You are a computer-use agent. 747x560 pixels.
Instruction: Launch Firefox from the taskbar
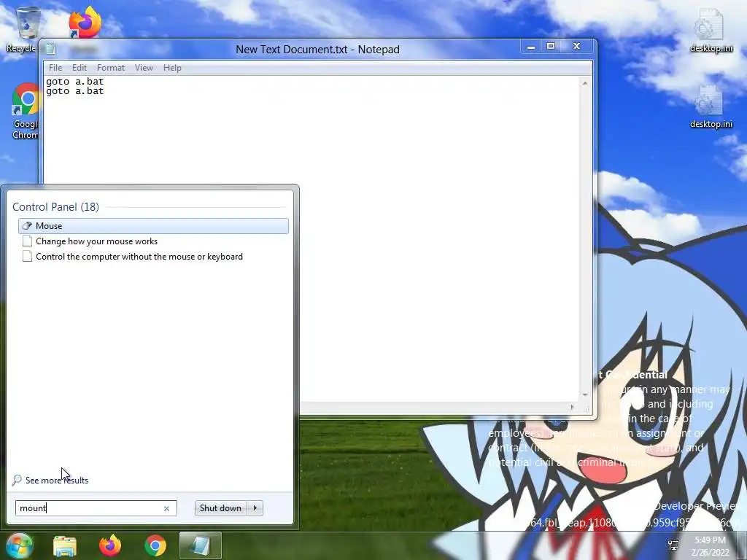click(110, 545)
